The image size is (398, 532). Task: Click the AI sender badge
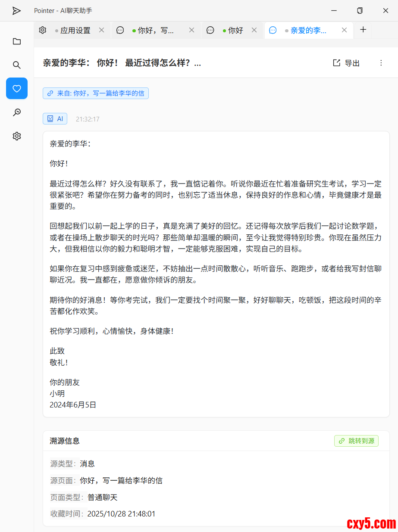click(55, 118)
